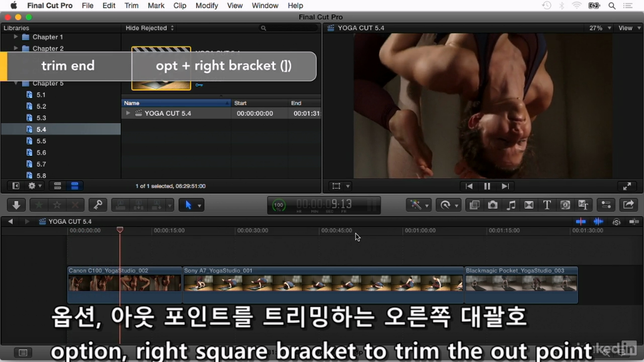Open the Window menu
The height and width of the screenshot is (362, 644).
[x=265, y=6]
